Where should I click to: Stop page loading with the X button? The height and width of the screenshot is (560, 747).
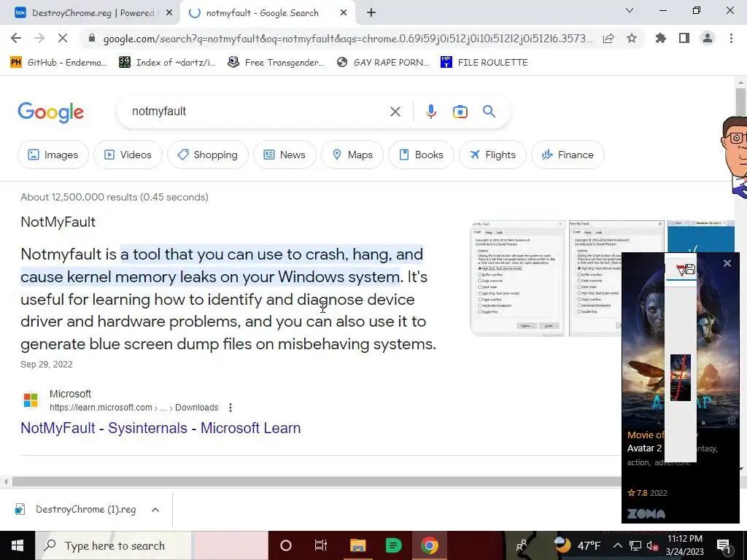(x=63, y=38)
